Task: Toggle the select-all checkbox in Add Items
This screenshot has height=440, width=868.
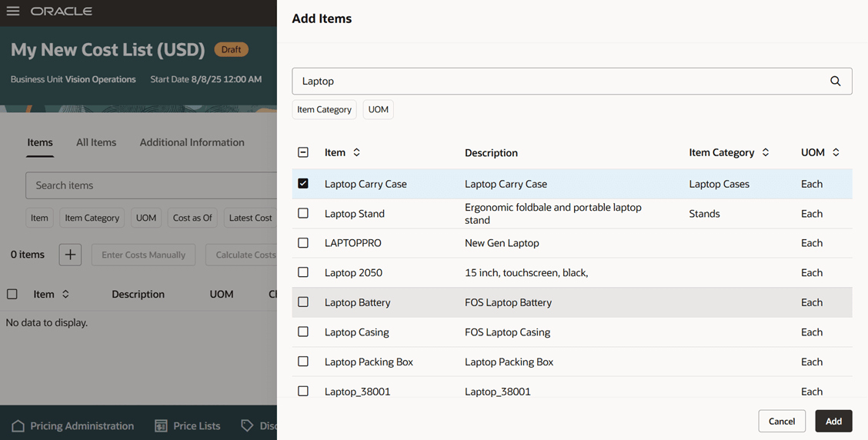Action: [303, 152]
